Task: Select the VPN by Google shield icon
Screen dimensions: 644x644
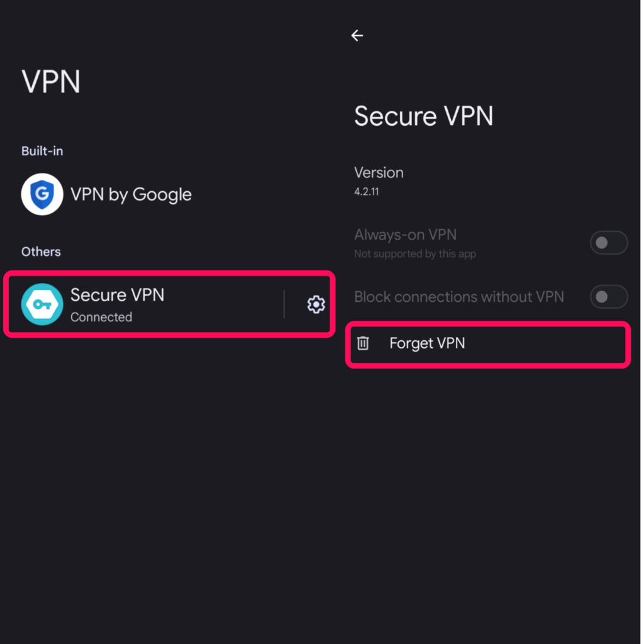Action: [42, 194]
